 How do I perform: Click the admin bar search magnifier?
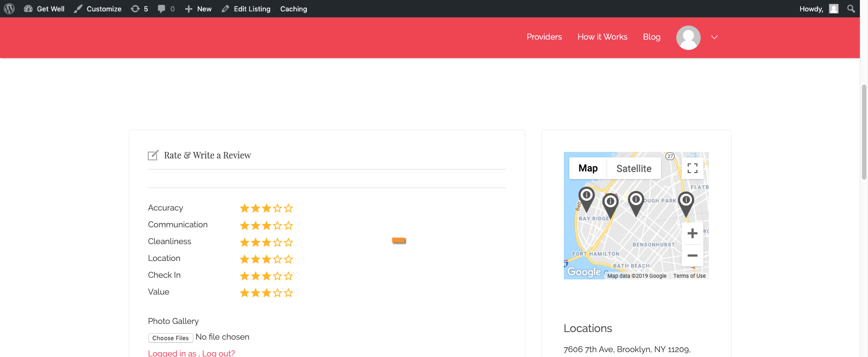point(851,9)
